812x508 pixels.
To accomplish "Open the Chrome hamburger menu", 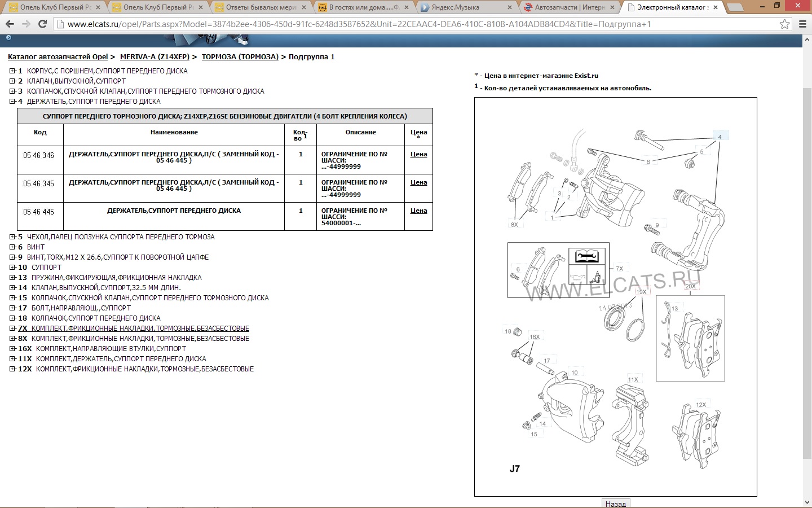I will tap(803, 24).
